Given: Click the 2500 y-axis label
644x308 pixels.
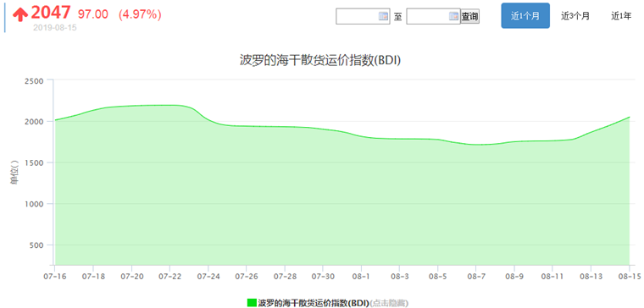Looking at the screenshot, I should coord(34,80).
